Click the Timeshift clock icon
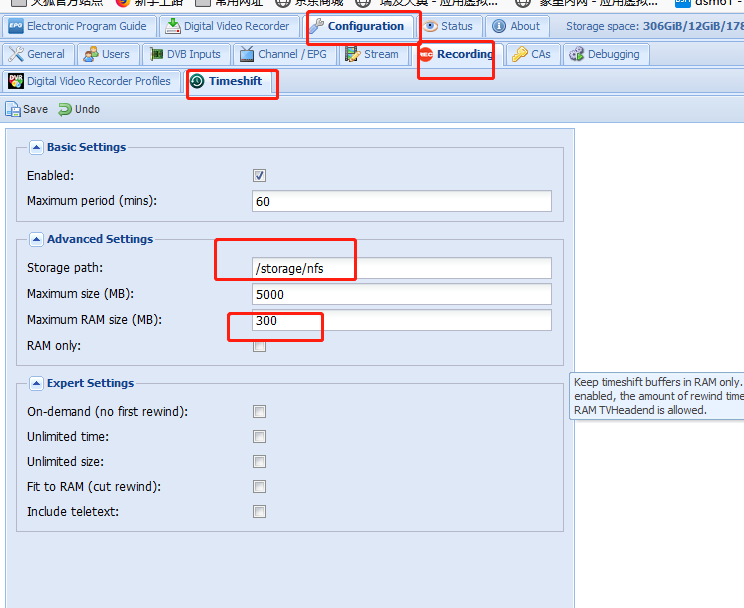 197,81
